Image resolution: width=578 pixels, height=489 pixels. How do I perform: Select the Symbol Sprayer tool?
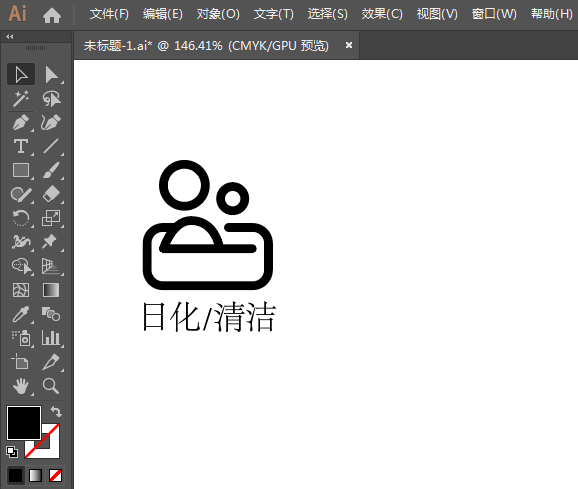21,338
